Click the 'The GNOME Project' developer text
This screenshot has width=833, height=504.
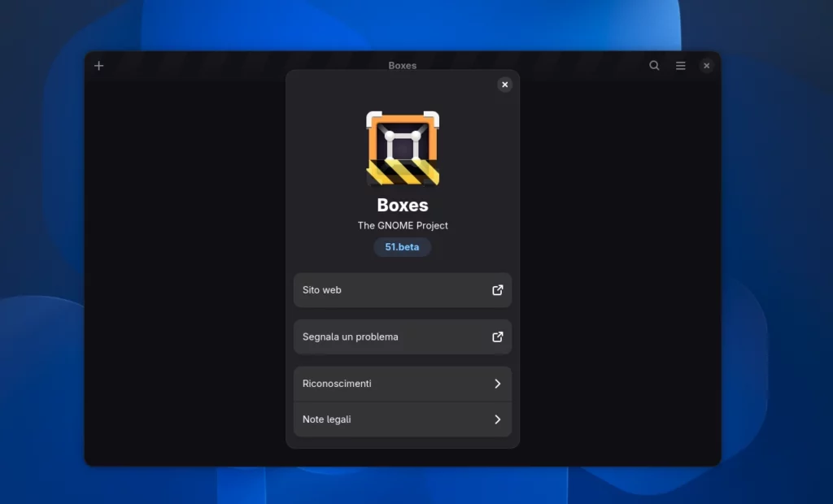coord(403,226)
